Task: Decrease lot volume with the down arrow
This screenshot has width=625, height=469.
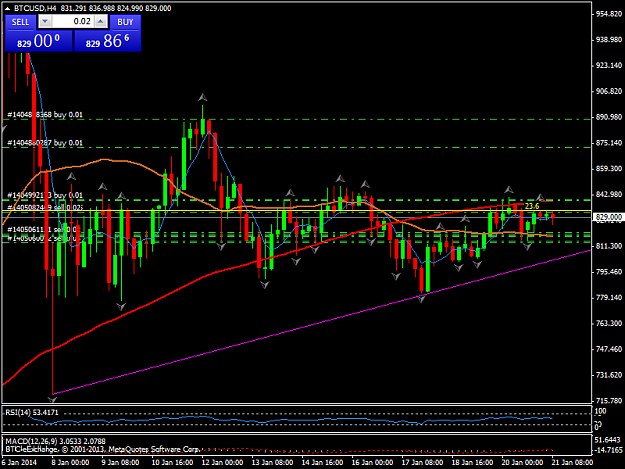Action: (45, 22)
